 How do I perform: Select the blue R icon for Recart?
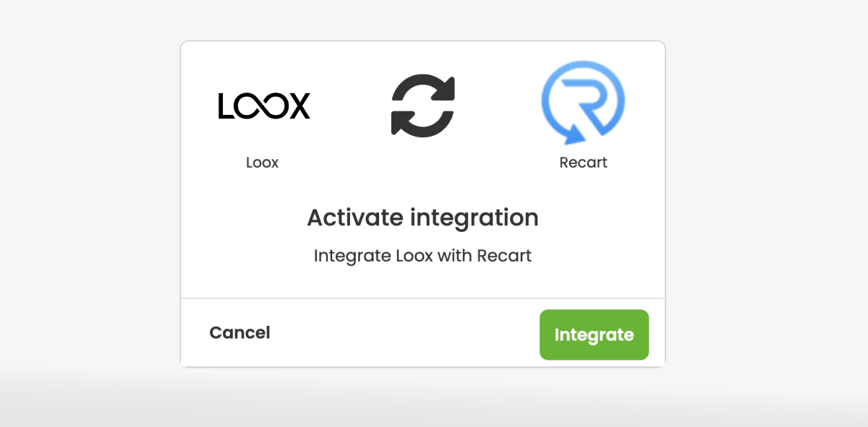coord(582,101)
